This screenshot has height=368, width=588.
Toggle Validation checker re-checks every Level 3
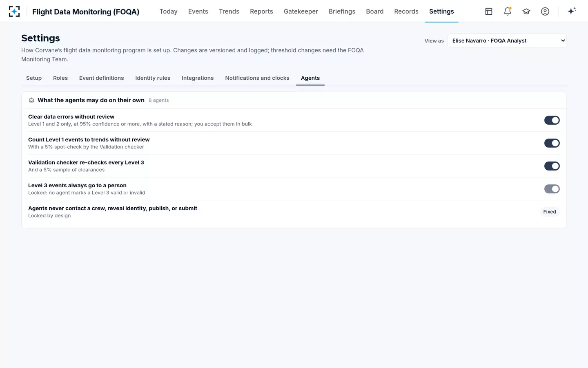point(552,166)
